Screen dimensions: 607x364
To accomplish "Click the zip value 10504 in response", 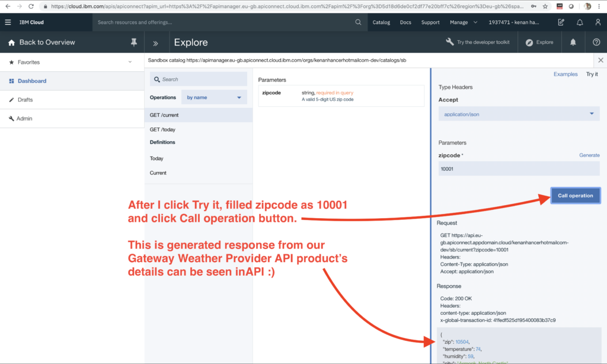I will pos(462,342).
